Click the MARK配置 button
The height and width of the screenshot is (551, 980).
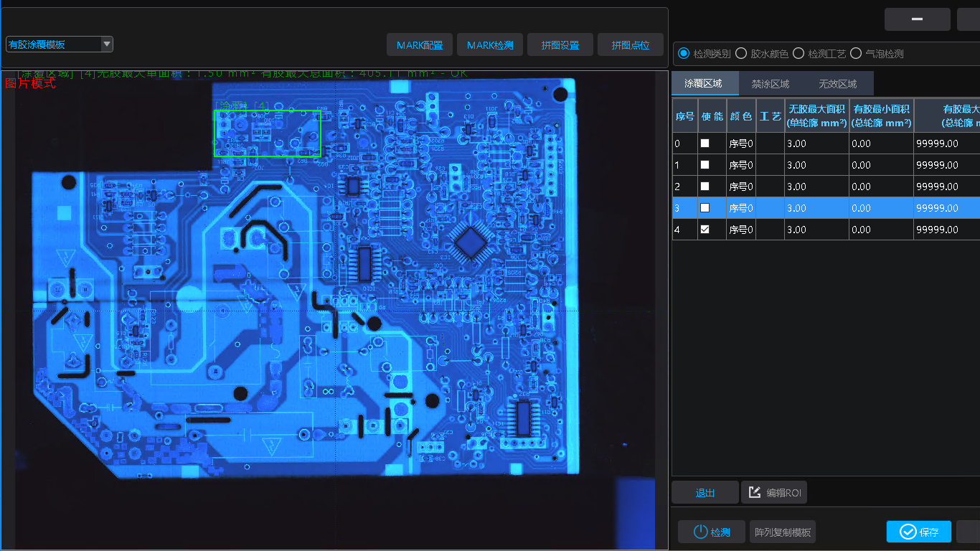[x=420, y=45]
